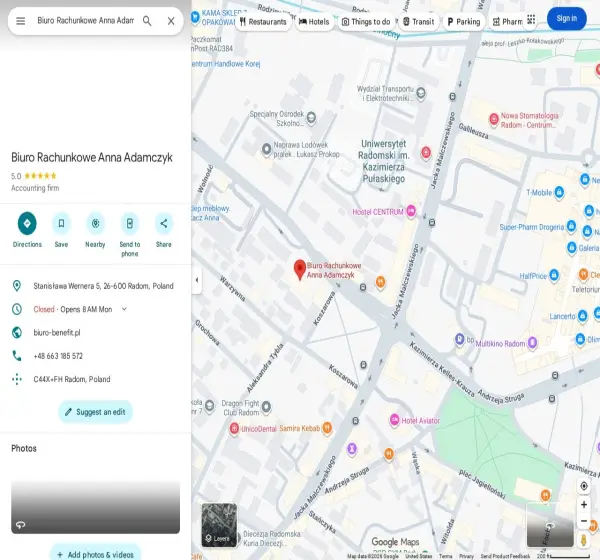Click Hotel Aviator map marker

pos(395,420)
